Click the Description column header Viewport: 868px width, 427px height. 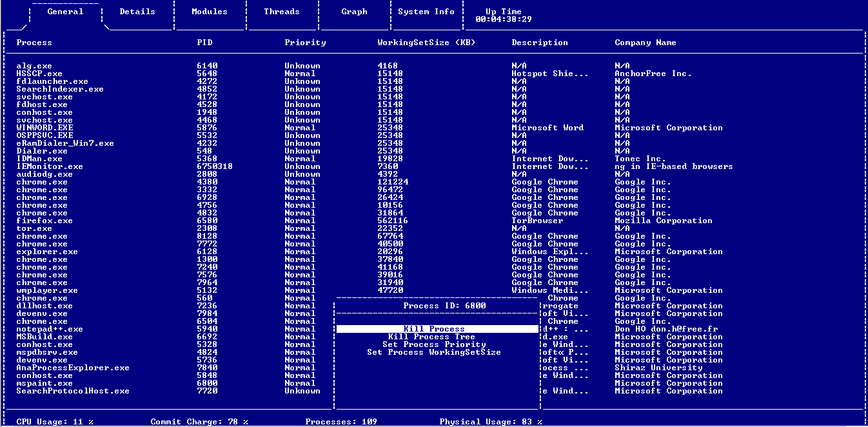(x=540, y=43)
